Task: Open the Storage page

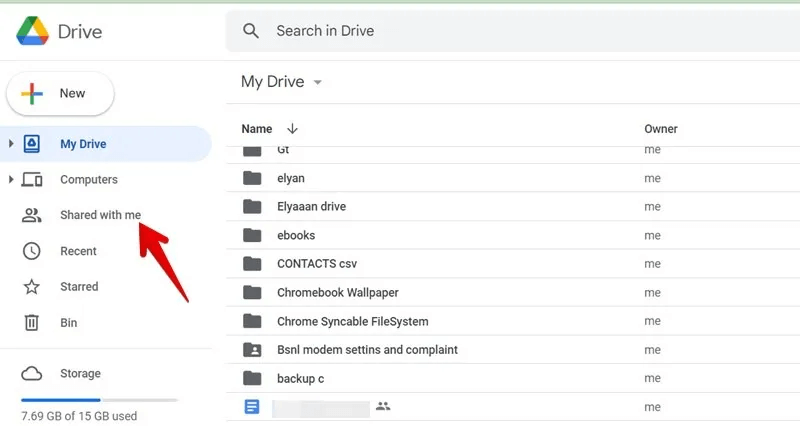Action: [80, 373]
